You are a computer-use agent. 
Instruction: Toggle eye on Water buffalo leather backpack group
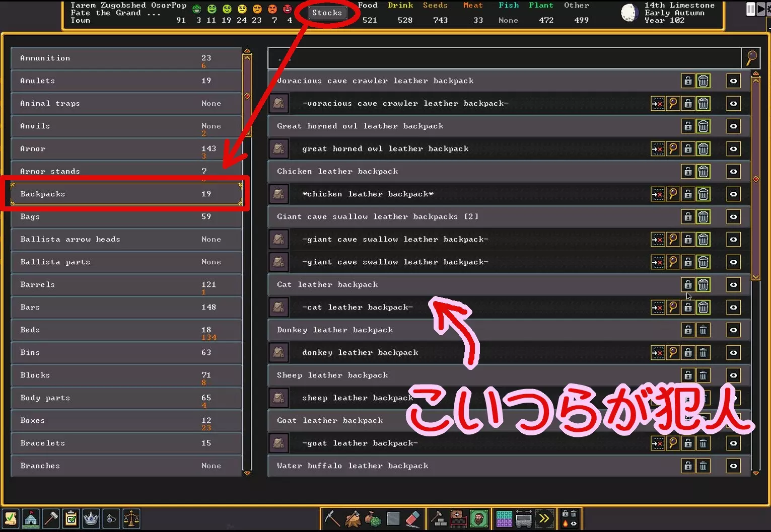tap(733, 466)
